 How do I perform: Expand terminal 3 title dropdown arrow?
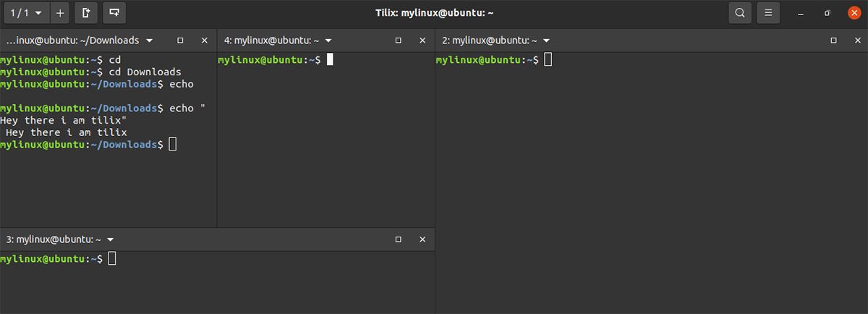coord(110,239)
